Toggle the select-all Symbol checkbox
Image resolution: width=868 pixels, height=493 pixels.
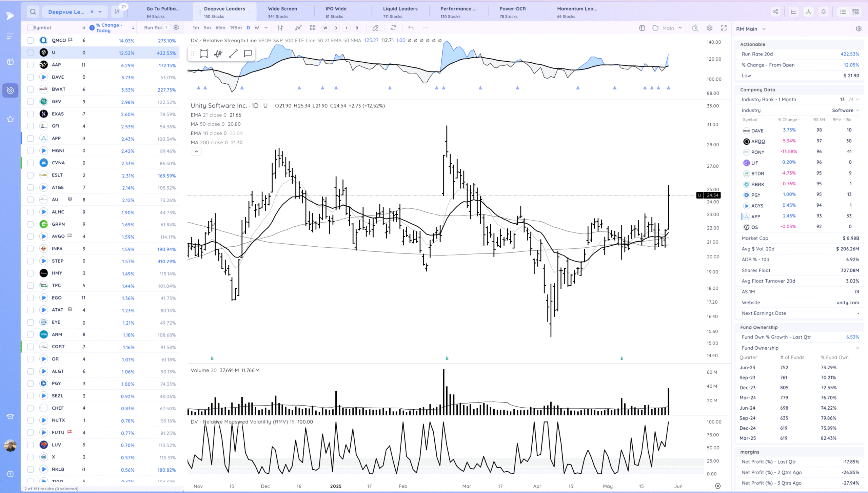(x=31, y=28)
